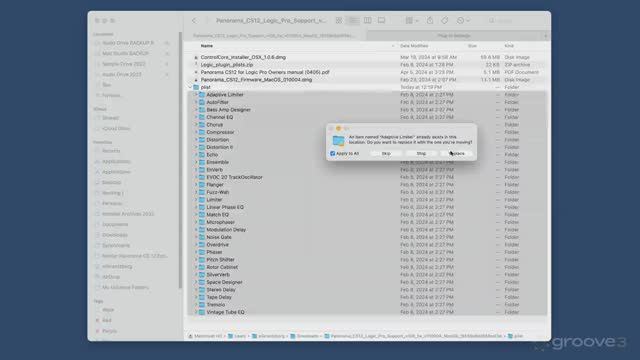Sort by the Size column header
The height and width of the screenshot is (360, 640).
coord(472,46)
